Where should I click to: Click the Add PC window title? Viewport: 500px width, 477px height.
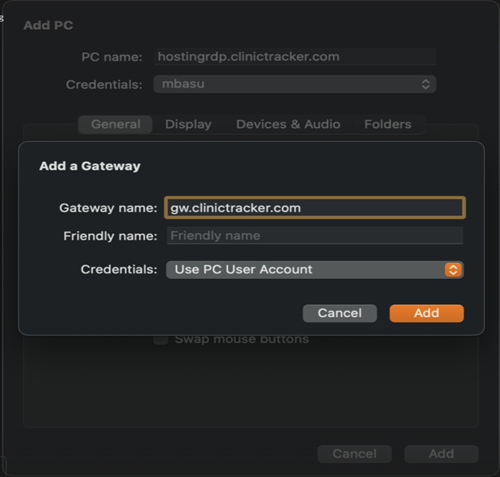pyautogui.click(x=48, y=25)
